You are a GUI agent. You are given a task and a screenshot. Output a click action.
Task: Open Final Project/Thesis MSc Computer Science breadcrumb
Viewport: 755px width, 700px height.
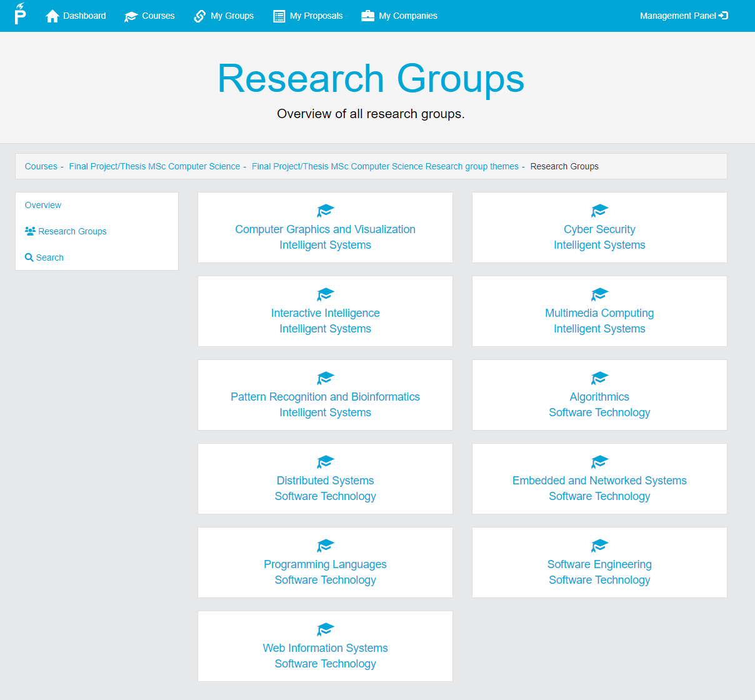[x=154, y=166]
